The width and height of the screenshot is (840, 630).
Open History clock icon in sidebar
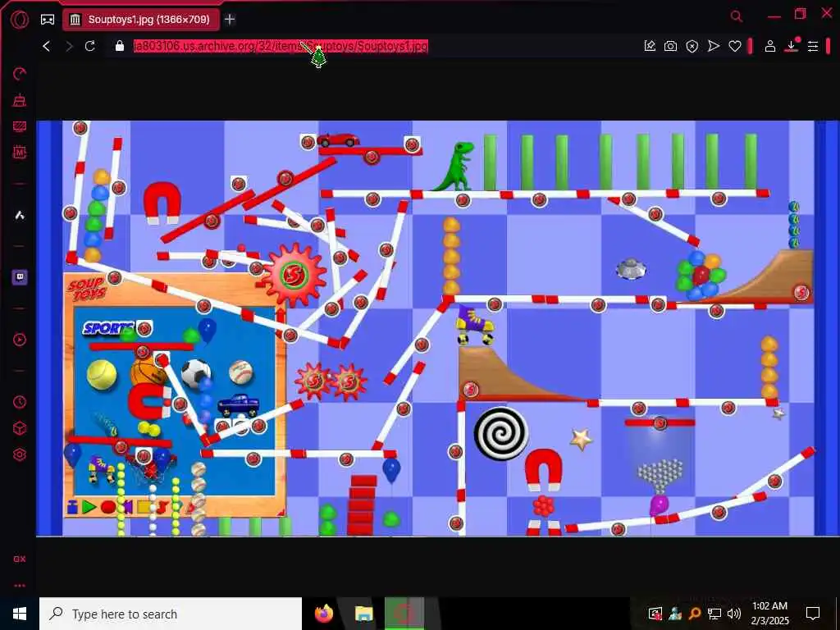(20, 402)
